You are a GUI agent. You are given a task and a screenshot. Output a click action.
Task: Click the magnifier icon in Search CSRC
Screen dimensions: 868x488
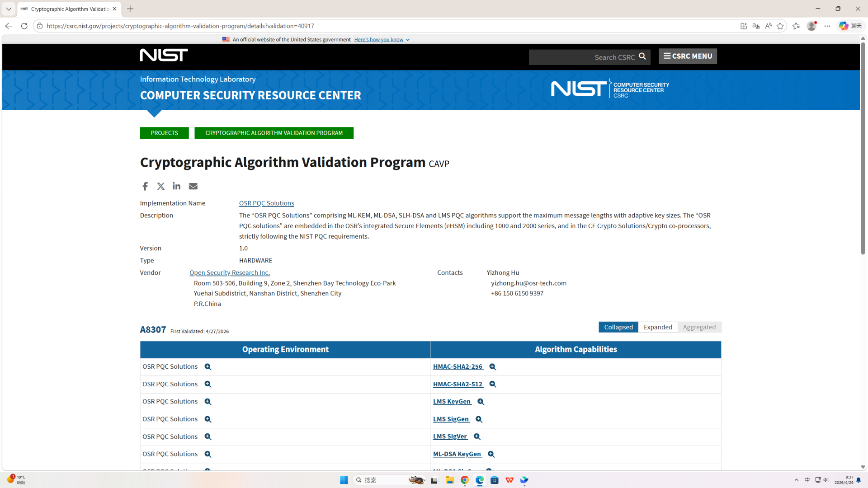[642, 56]
